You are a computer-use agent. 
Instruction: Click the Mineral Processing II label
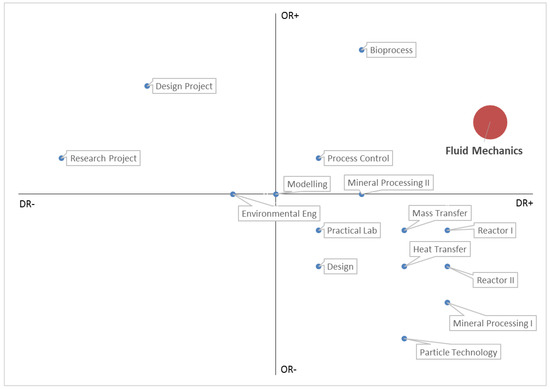389,182
